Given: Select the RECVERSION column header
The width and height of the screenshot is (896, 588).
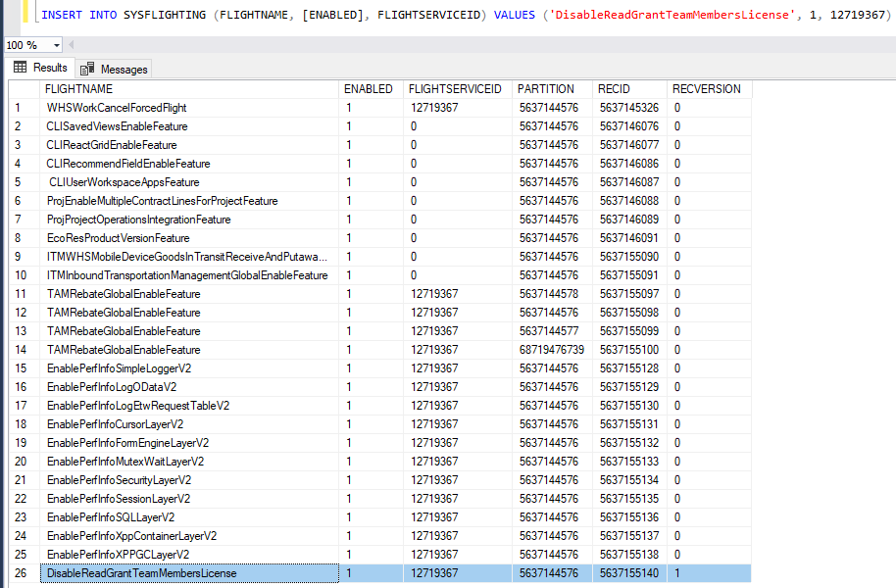Looking at the screenshot, I should point(709,89).
